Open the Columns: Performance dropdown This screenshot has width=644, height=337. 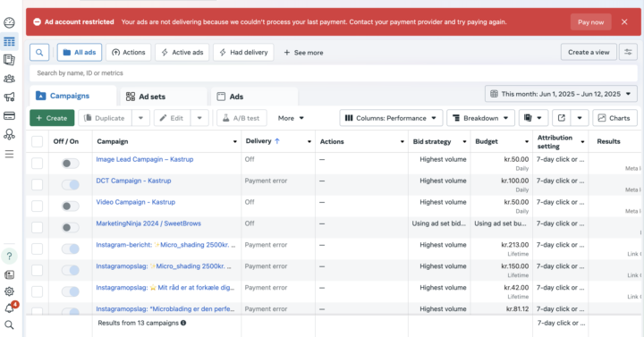(391, 118)
